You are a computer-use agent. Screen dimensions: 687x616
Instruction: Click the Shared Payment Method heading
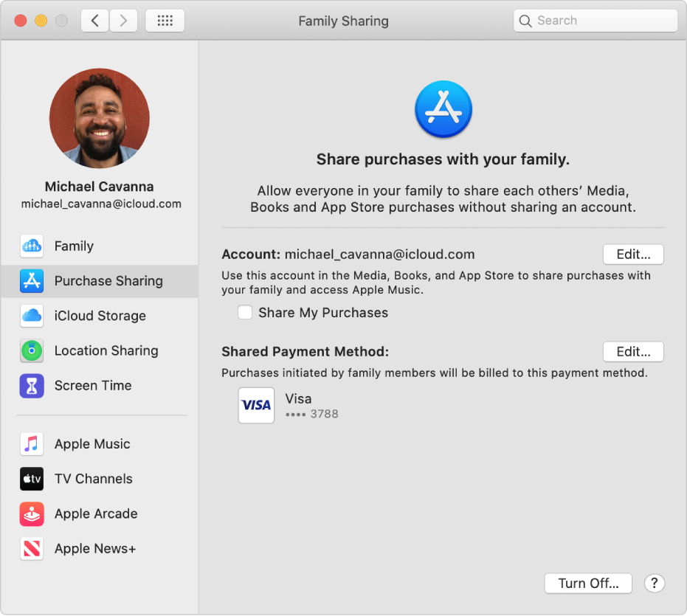[x=305, y=352]
